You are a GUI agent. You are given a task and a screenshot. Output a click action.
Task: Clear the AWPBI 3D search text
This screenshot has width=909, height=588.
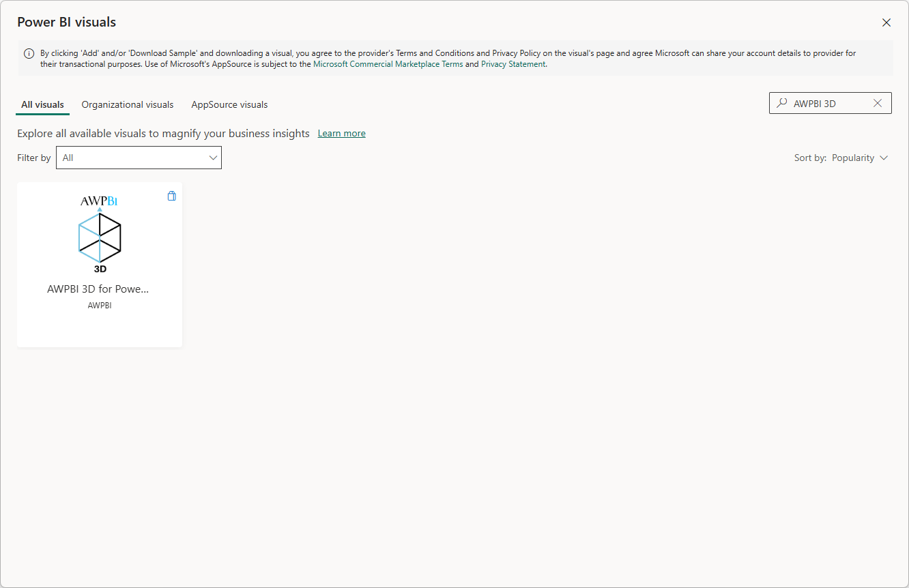pos(878,103)
